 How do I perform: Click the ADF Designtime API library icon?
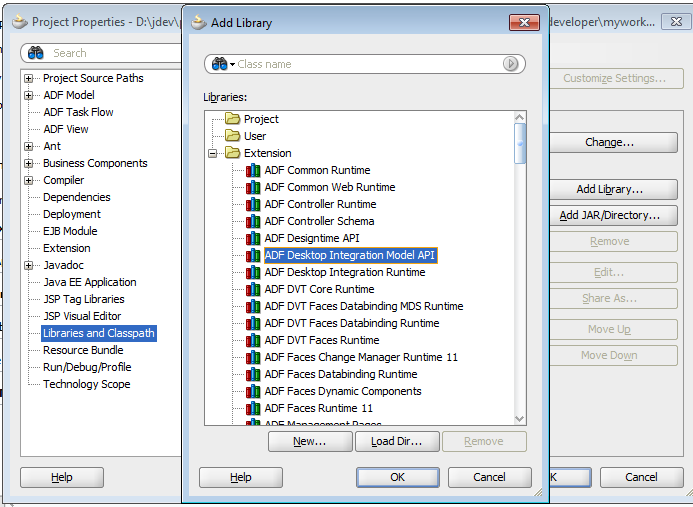[253, 238]
